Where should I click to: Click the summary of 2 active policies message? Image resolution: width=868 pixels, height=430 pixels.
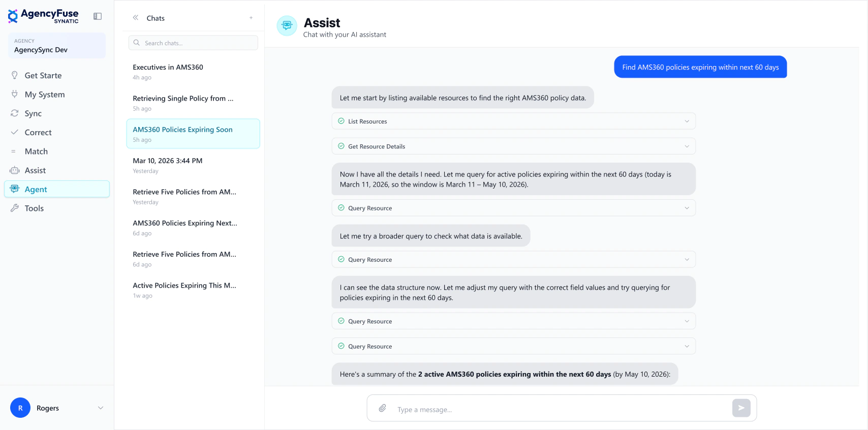coord(505,374)
